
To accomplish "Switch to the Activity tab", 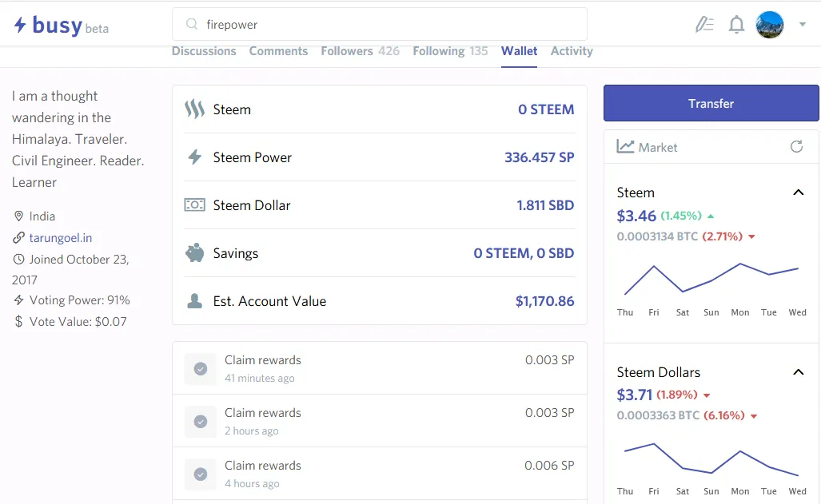I will click(572, 51).
